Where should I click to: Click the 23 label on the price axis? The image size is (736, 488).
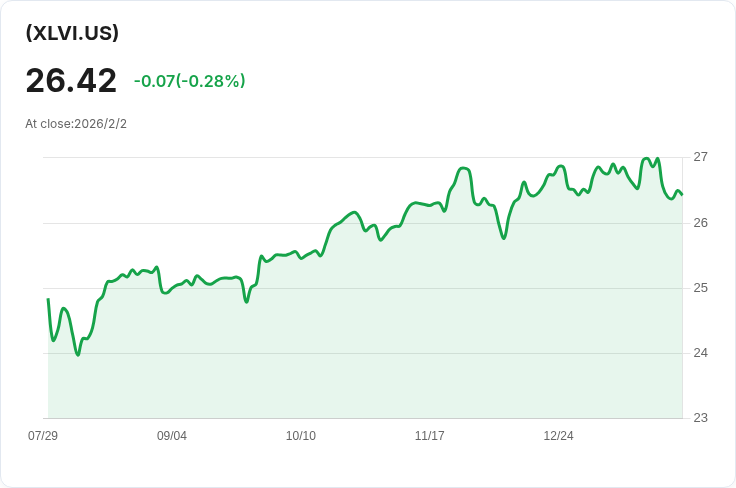click(700, 418)
